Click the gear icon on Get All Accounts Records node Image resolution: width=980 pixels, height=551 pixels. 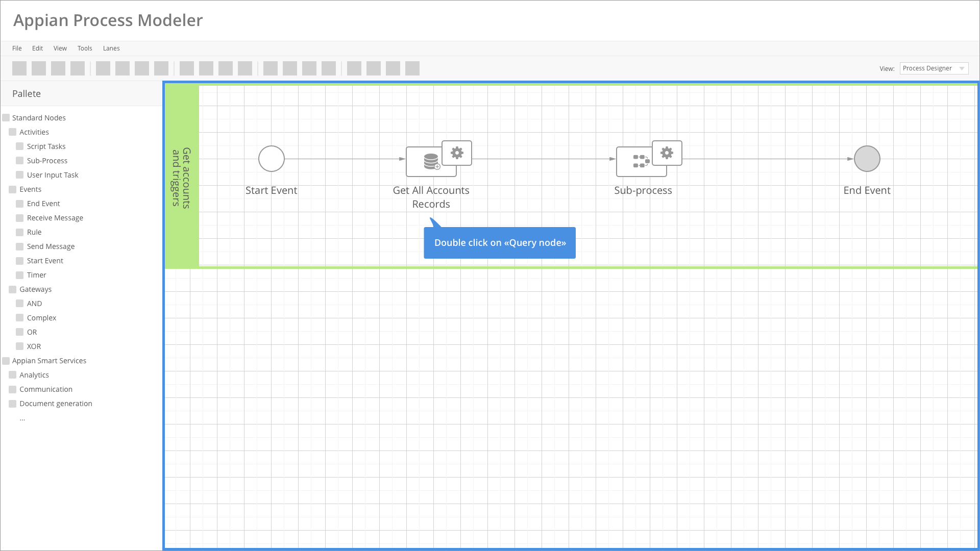tap(457, 153)
